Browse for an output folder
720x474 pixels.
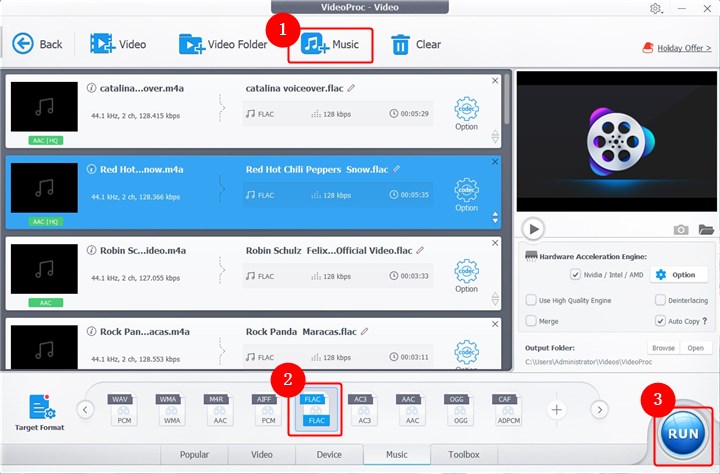pos(664,348)
